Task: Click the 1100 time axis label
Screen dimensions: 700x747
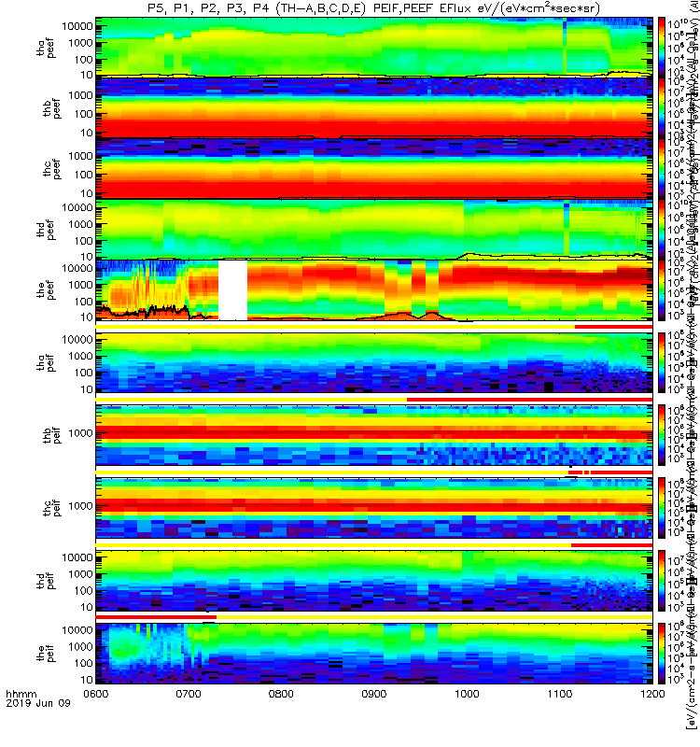Action: [559, 694]
